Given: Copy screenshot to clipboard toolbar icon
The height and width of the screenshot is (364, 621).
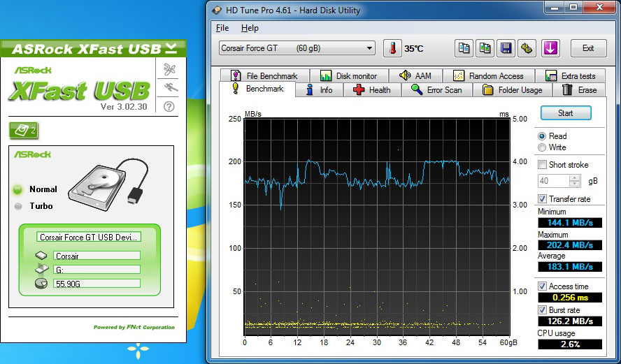Looking at the screenshot, I should [x=485, y=48].
